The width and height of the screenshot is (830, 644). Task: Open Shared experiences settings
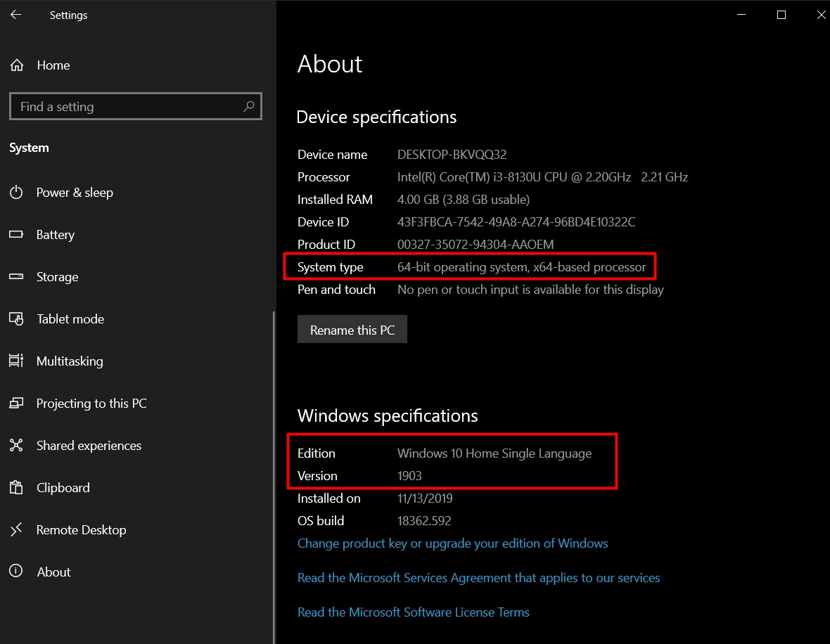pos(89,446)
